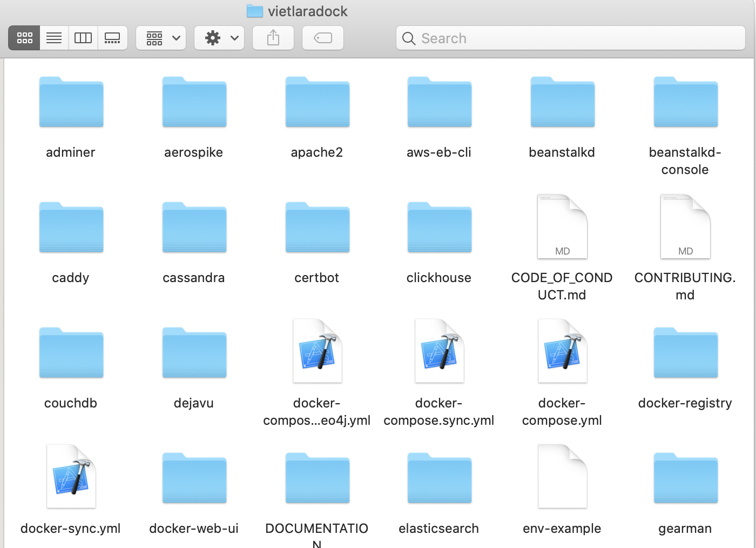Click the 'gearman' name label
The image size is (756, 548).
685,529
